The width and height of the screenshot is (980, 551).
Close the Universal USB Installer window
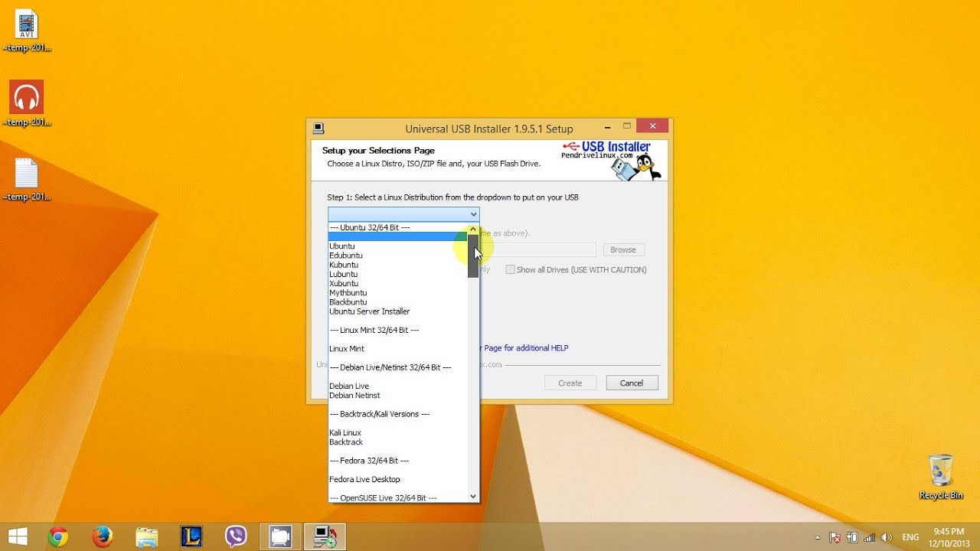(652, 126)
